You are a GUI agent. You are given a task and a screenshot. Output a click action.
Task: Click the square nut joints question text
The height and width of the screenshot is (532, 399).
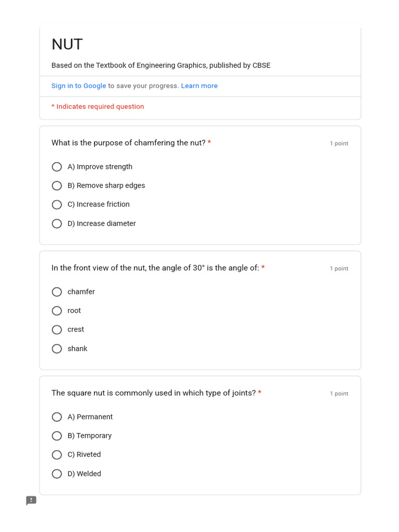[x=154, y=393]
